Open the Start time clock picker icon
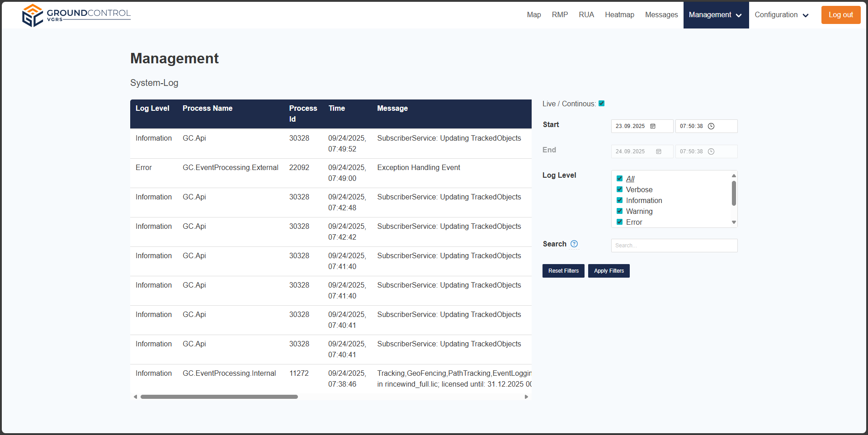868x435 pixels. 711,126
